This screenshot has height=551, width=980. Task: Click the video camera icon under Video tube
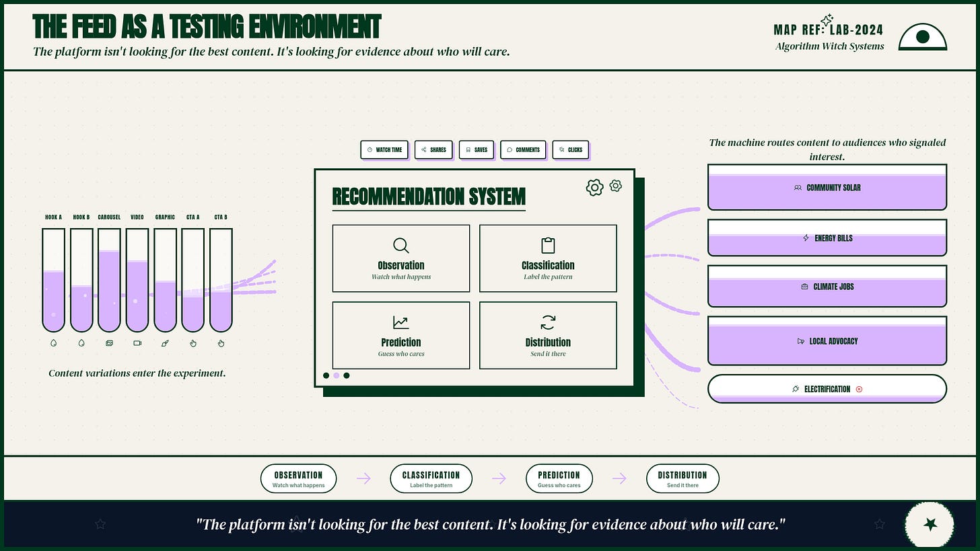coord(137,343)
